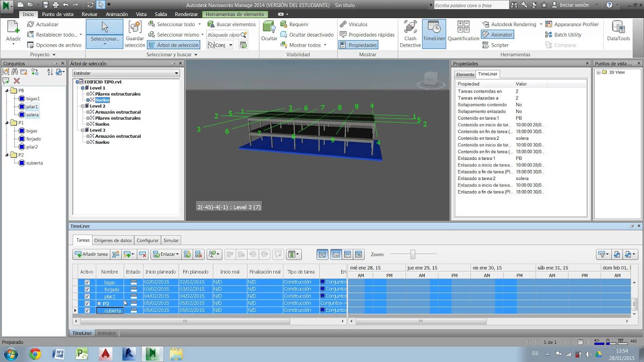Viewport: 644px width, 362px height.
Task: Click Iniciar sesión link
Action: pyautogui.click(x=574, y=5)
